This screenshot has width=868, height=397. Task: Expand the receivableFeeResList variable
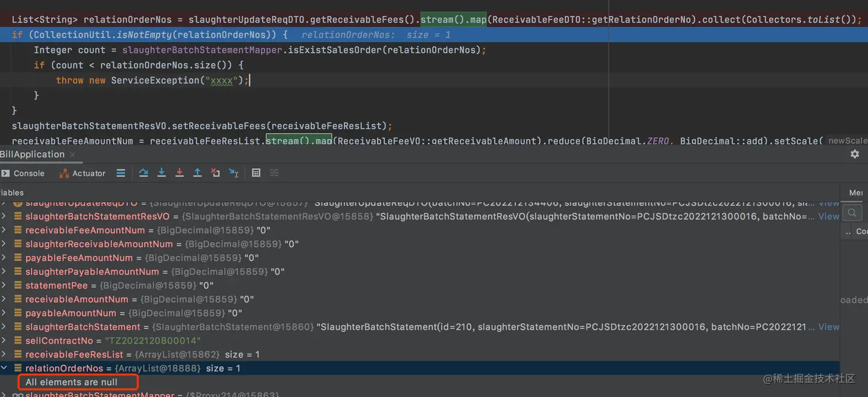coord(4,354)
